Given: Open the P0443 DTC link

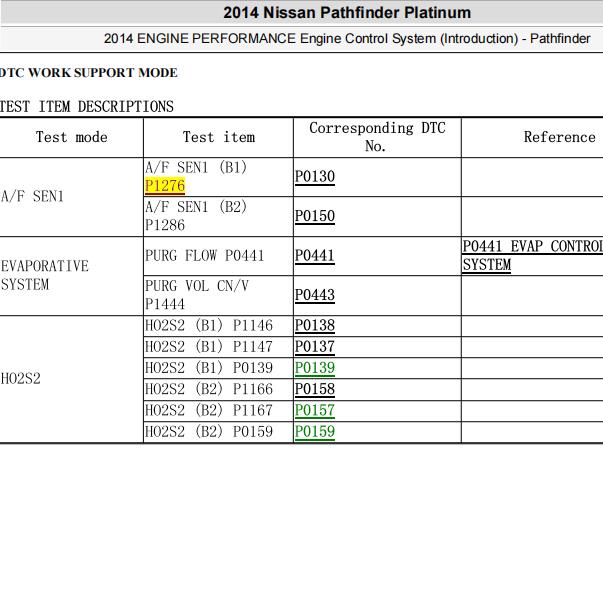Looking at the screenshot, I should point(315,295).
